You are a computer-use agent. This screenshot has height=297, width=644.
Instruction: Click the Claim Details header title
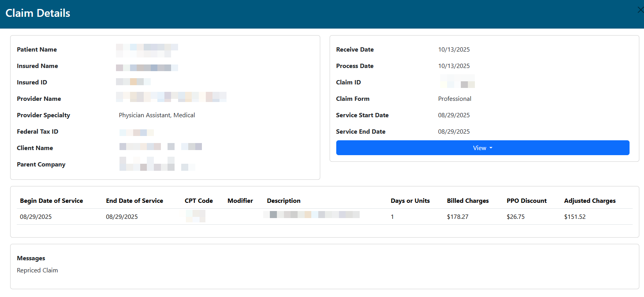coord(38,13)
